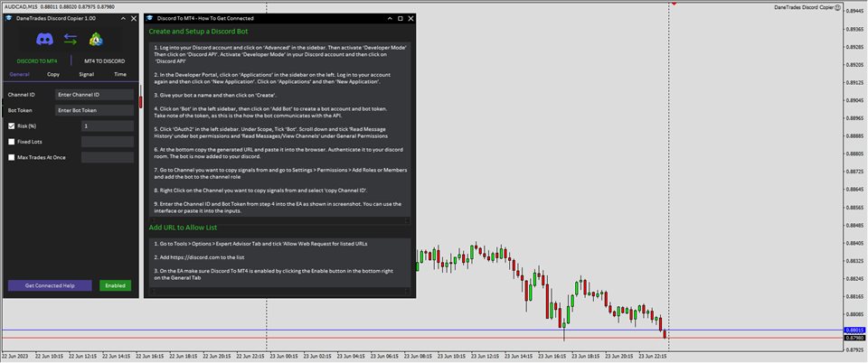Click the Channel ID label
Screen dimensions: 868x363
click(22, 95)
